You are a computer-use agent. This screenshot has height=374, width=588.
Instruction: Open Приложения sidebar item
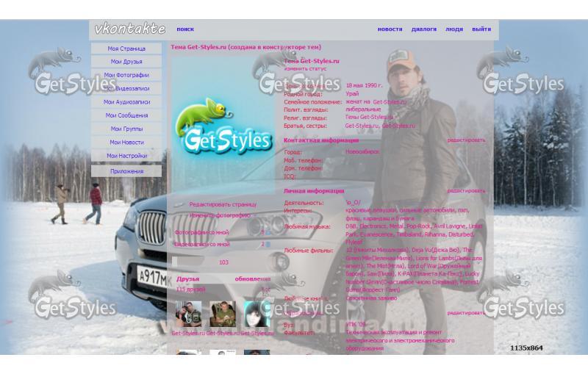126,171
